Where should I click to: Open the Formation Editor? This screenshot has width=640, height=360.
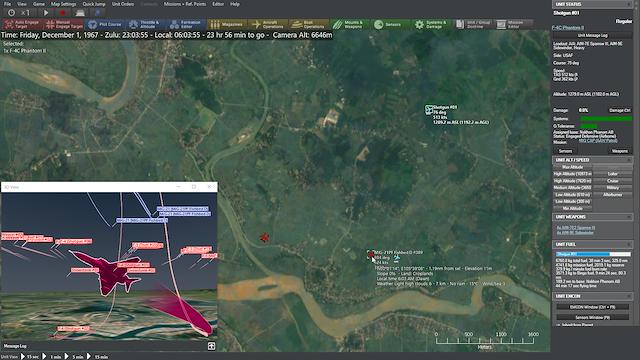[187, 24]
